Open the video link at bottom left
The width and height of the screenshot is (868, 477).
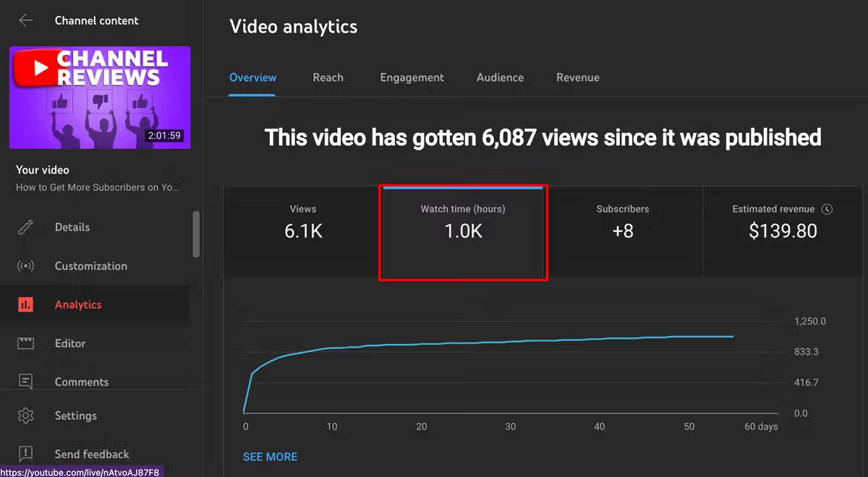click(x=81, y=470)
